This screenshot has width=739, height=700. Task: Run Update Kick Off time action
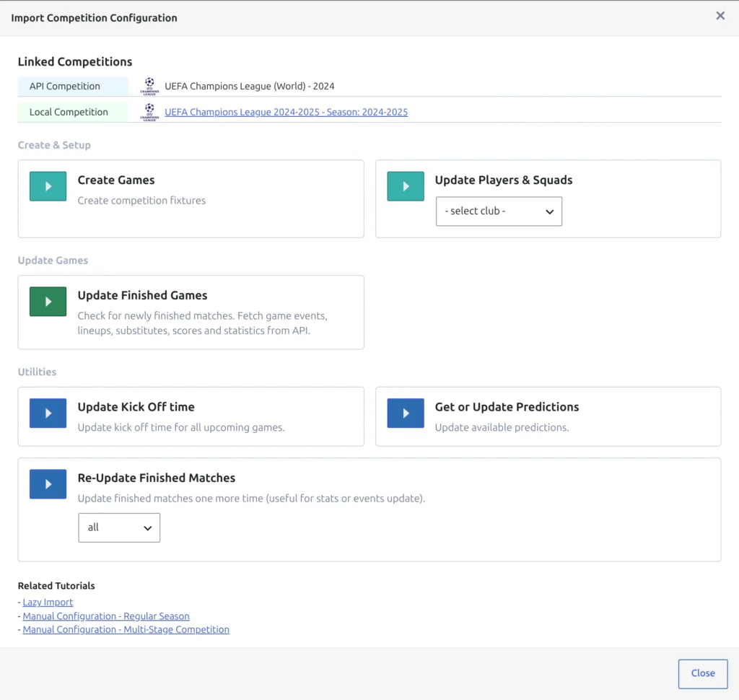(48, 413)
